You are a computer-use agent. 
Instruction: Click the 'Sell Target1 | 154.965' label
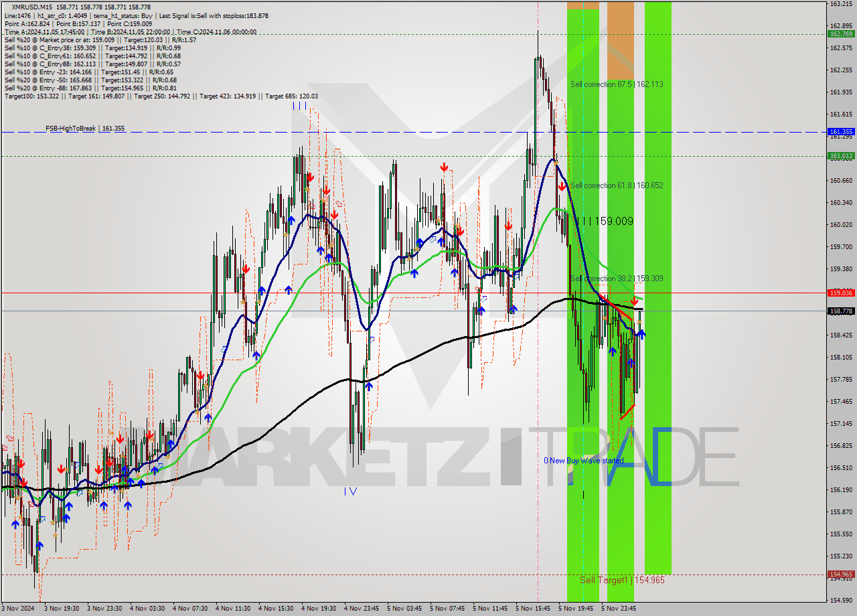(622, 580)
